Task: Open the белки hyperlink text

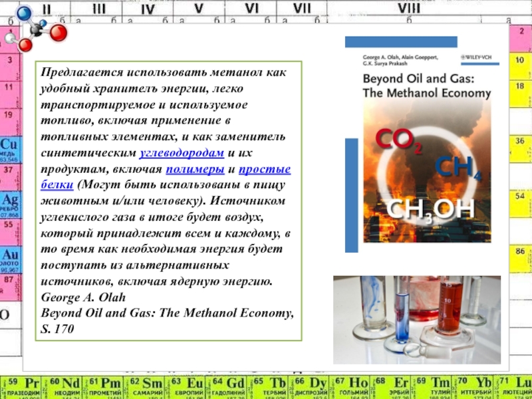Action: point(57,185)
